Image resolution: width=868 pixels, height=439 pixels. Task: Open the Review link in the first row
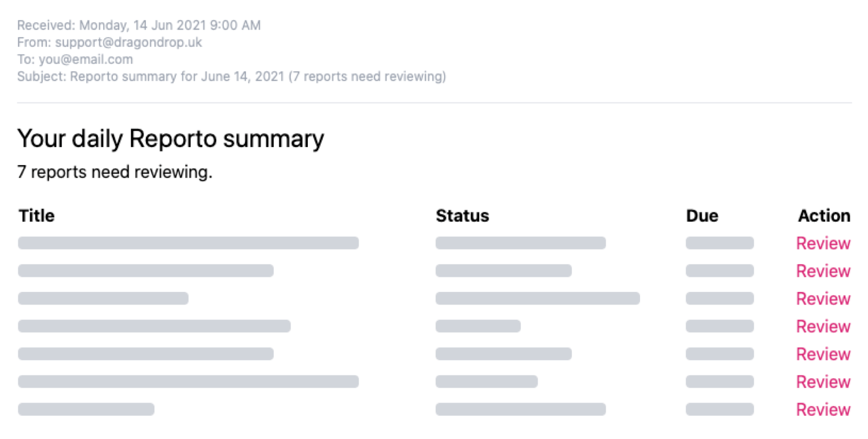click(823, 243)
